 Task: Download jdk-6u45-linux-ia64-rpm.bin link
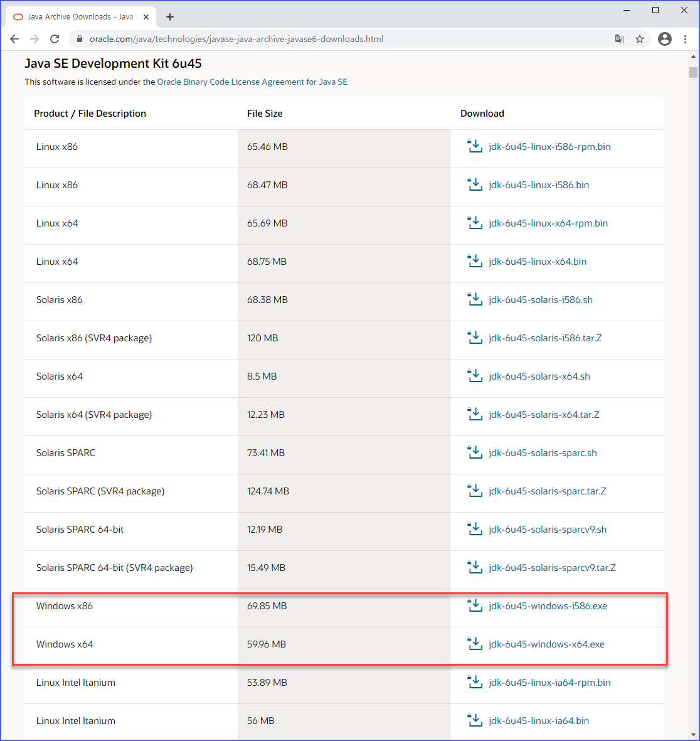(550, 683)
